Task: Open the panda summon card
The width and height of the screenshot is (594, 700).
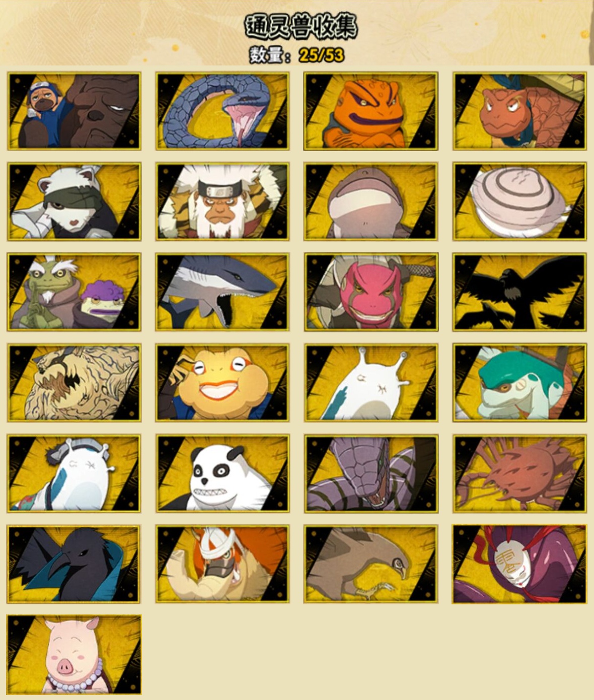Action: click(222, 473)
